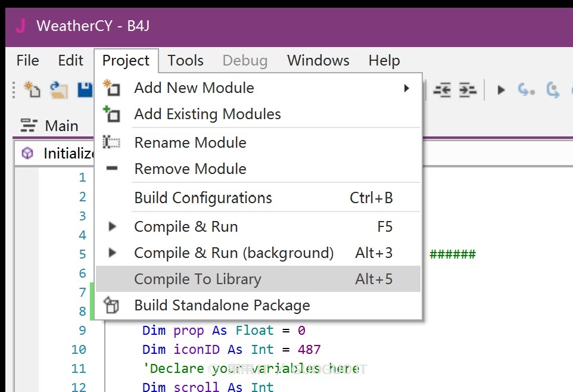Choose Rename Module from Project menu

click(x=190, y=143)
